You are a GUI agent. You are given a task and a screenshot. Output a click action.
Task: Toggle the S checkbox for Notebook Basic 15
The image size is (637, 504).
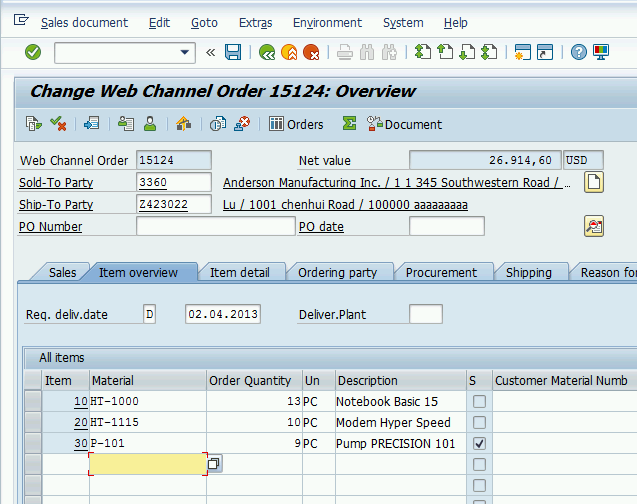pos(479,402)
